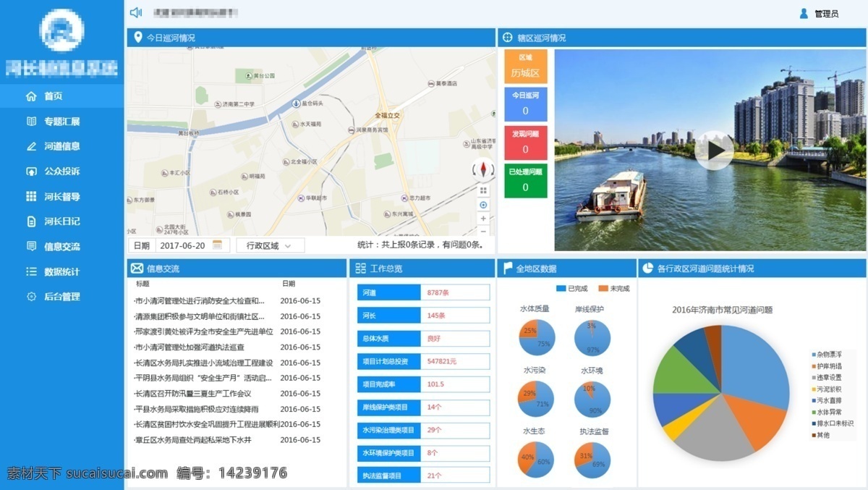This screenshot has width=868, height=490.
Task: Click the gear icon next to 后台管理
Action: coord(31,297)
